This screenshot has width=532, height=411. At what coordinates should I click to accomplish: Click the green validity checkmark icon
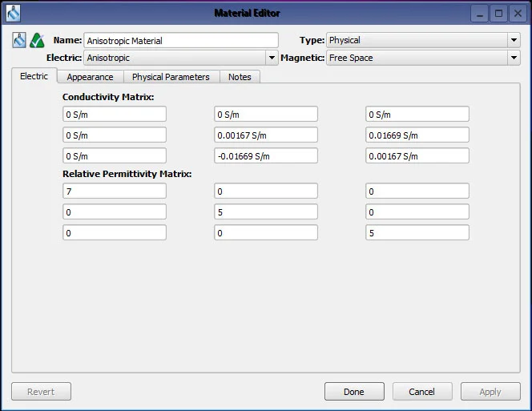pos(37,41)
